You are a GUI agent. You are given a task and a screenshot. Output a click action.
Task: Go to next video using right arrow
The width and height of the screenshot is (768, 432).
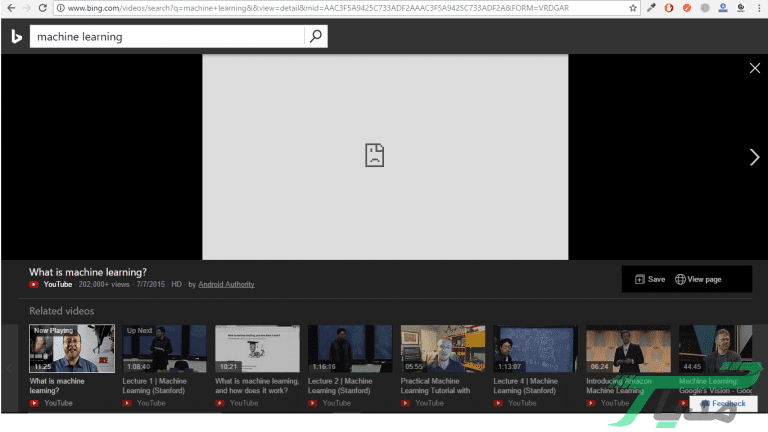[x=755, y=157]
